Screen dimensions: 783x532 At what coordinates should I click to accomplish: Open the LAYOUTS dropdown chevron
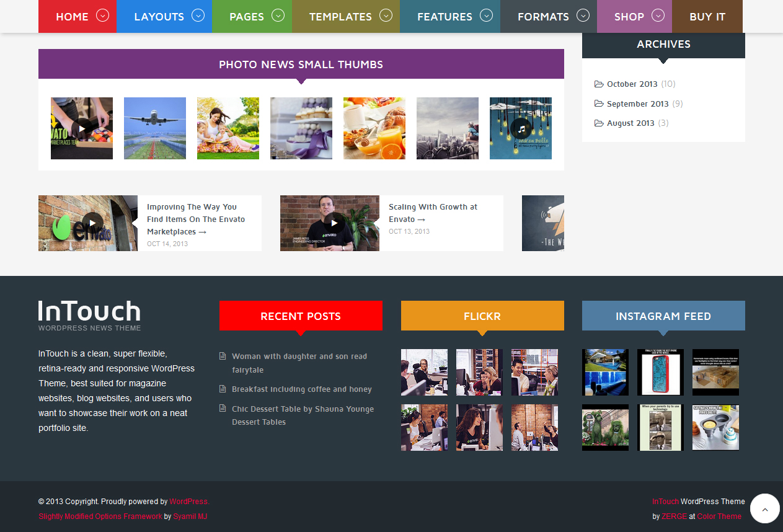pos(198,16)
